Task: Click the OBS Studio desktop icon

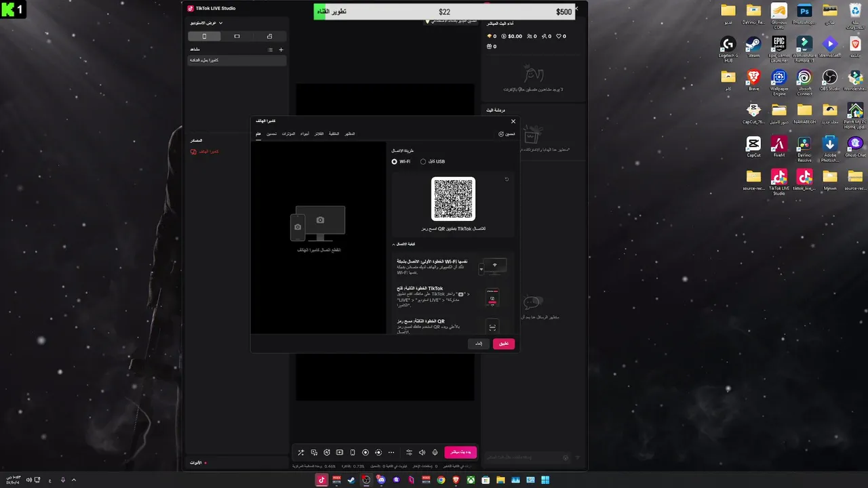Action: point(829,80)
